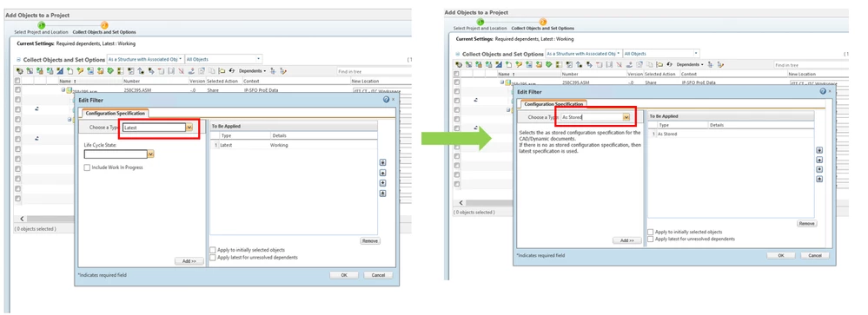The image size is (868, 315).
Task: Toggle select-all header checkbox in table behind Latest dialog
Action: coord(17,81)
